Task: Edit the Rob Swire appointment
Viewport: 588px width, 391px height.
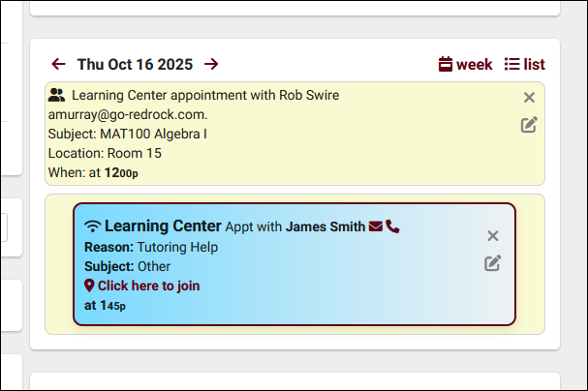Action: [529, 124]
